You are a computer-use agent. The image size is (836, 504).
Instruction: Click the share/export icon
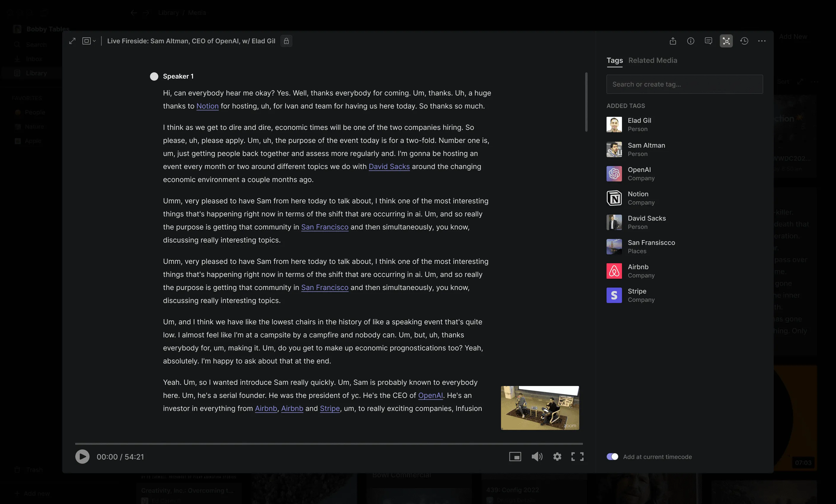(673, 41)
